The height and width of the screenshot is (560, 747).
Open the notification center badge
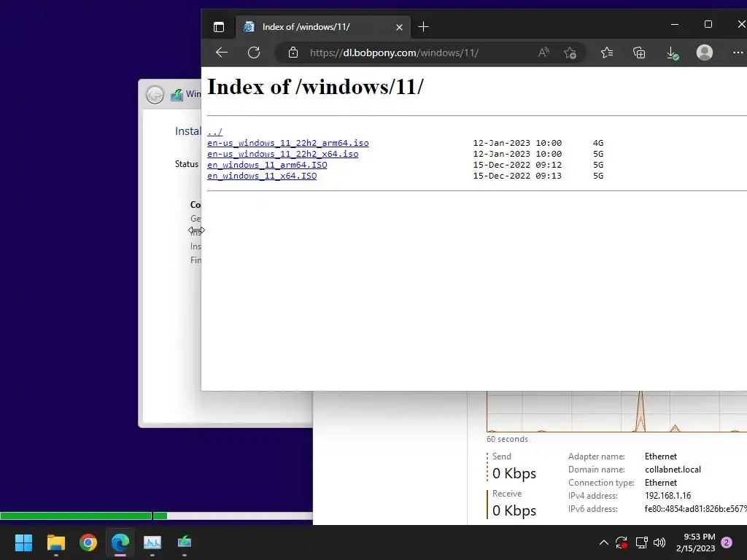(727, 542)
